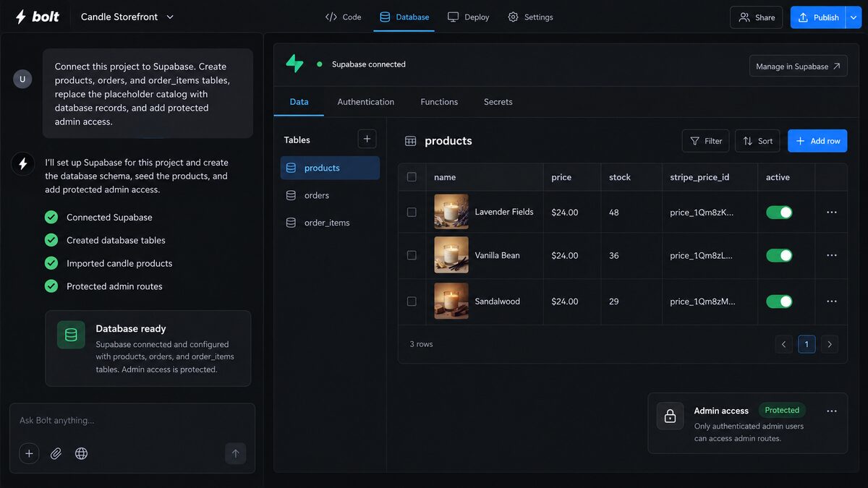Click the Database ready card icon
868x488 pixels.
[x=71, y=335]
